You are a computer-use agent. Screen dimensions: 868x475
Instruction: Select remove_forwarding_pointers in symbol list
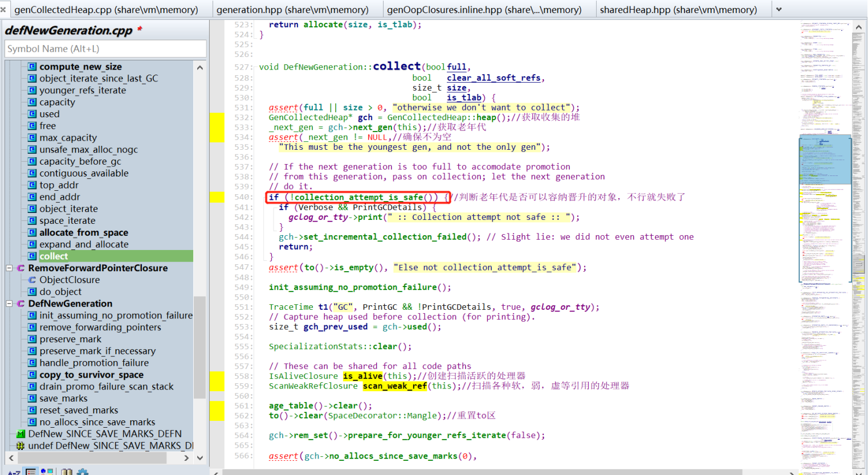click(x=100, y=327)
